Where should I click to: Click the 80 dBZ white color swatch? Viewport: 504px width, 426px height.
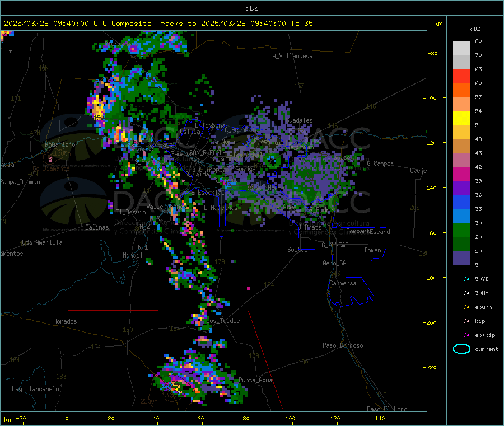click(461, 48)
